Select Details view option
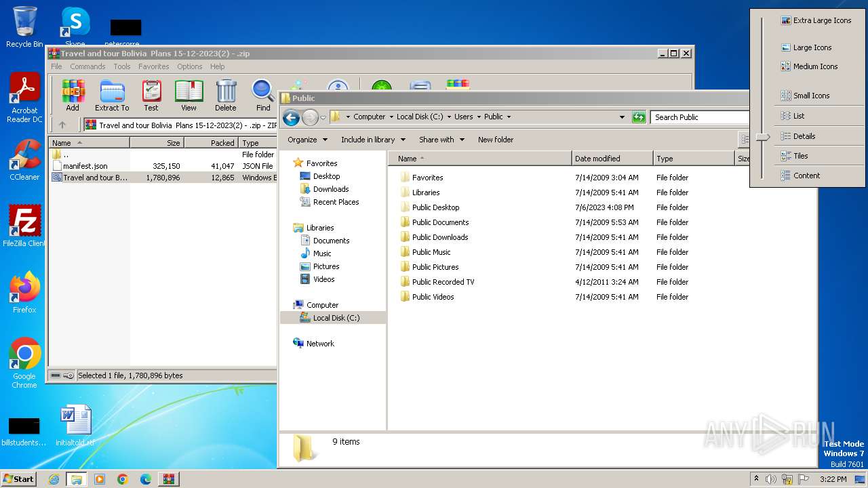This screenshot has width=868, height=488. (798, 136)
